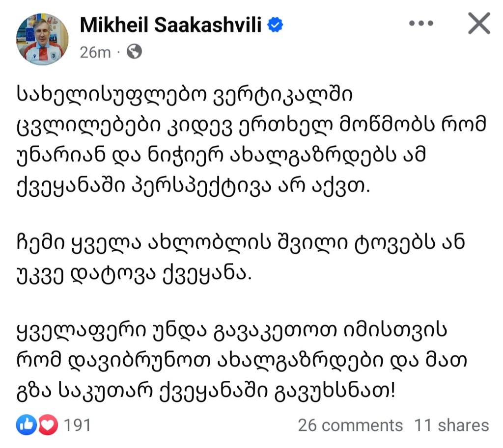503x448 pixels.
Task: Open the three-dot post options menu
Action: (x=422, y=25)
